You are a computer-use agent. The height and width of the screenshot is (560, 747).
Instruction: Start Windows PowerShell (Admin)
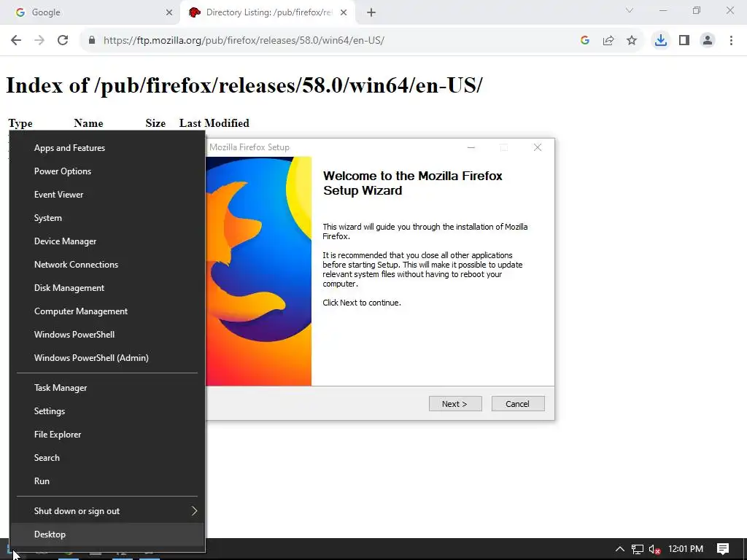108,358
